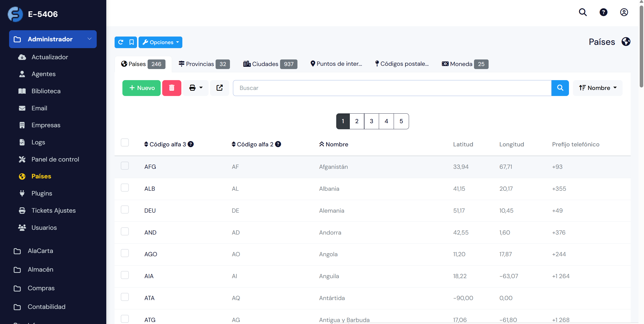644x324 pixels.
Task: Open the Opciones dropdown menu
Action: pyautogui.click(x=160, y=42)
